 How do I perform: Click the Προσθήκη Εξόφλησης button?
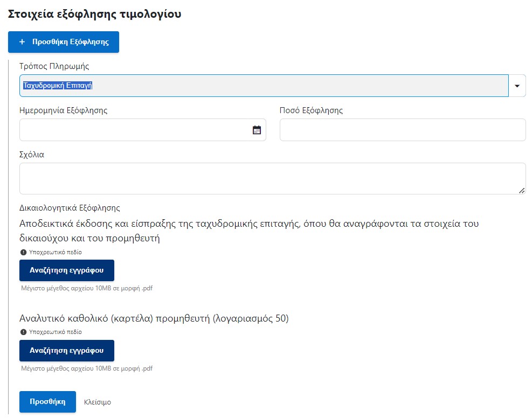click(64, 42)
